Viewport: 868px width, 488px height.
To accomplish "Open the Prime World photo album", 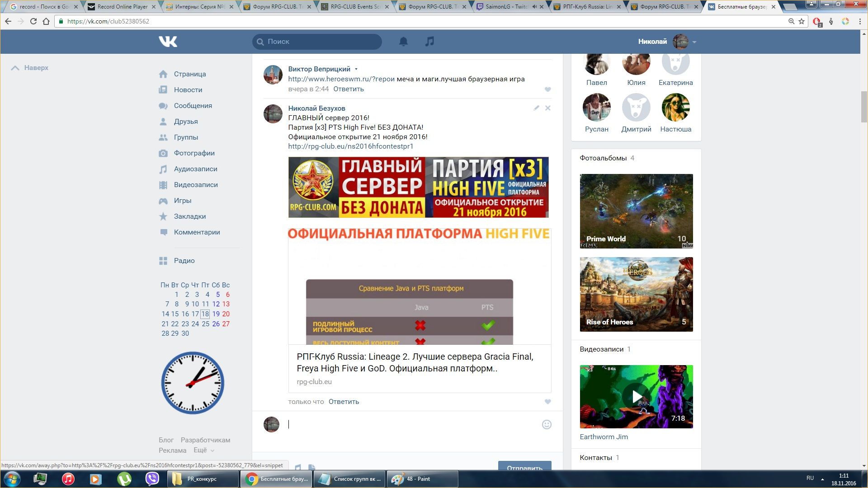I will 636,211.
